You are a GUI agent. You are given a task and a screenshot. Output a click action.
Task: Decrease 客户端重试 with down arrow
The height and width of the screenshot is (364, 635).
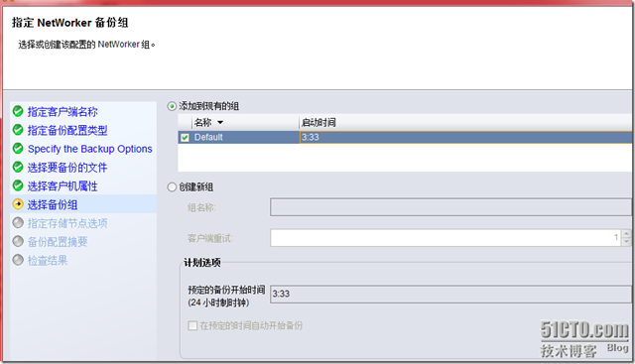click(626, 242)
